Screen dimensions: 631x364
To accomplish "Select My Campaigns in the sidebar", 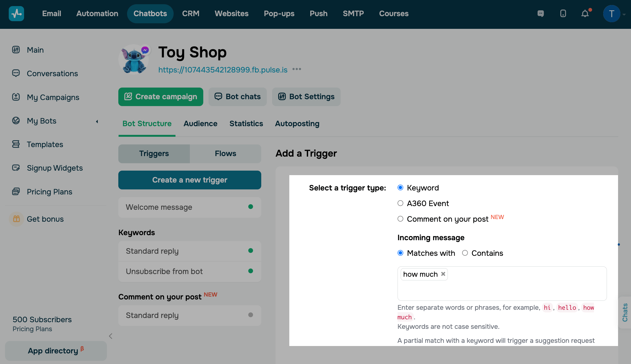I will point(53,97).
